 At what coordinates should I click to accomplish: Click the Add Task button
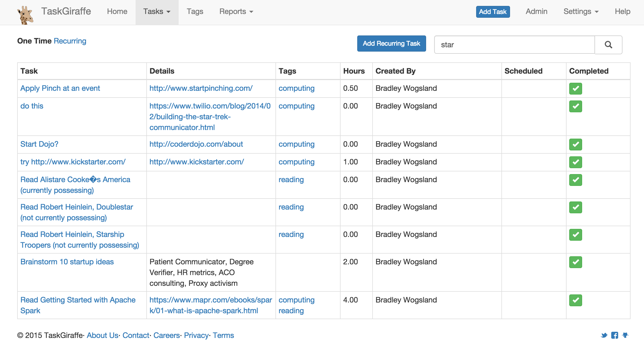click(x=493, y=12)
